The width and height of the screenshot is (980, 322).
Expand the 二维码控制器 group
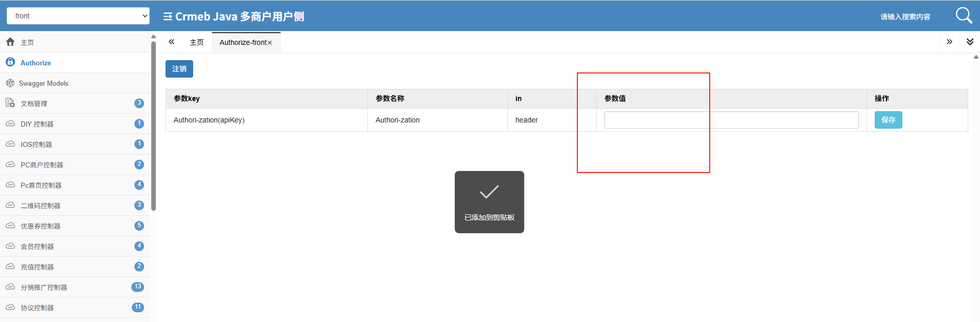pos(75,206)
